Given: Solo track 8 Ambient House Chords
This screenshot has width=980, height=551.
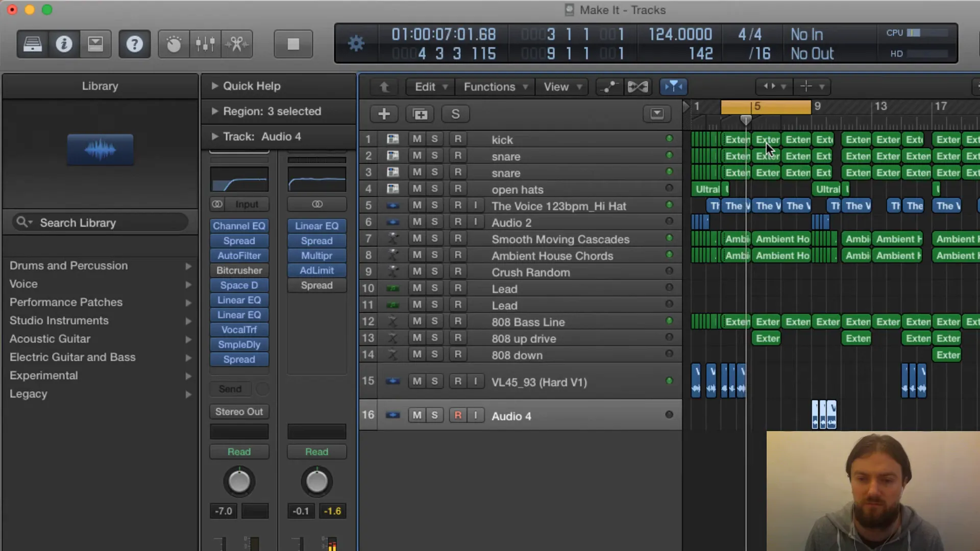Looking at the screenshot, I should (435, 256).
